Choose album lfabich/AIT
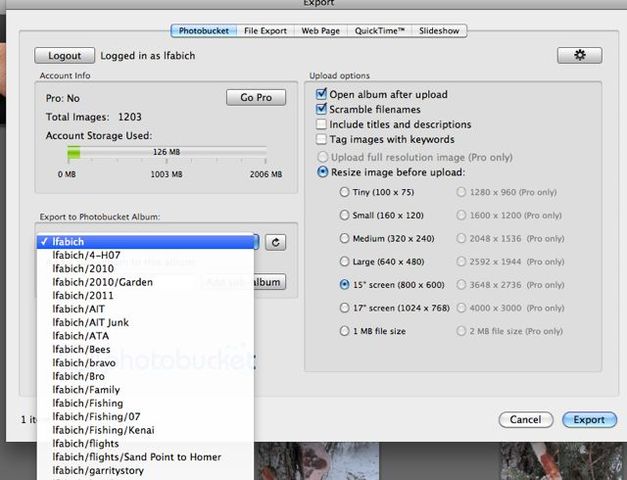627x480 pixels. pyautogui.click(x=146, y=309)
